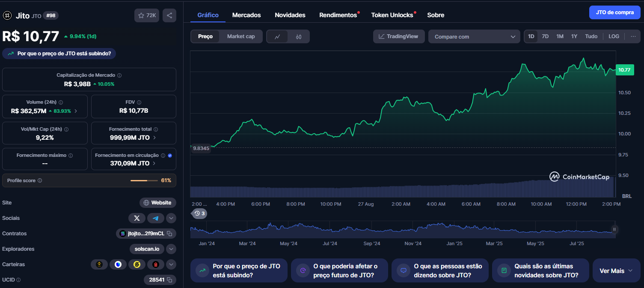Open the Sobre tab
This screenshot has height=288, width=644.
point(436,15)
